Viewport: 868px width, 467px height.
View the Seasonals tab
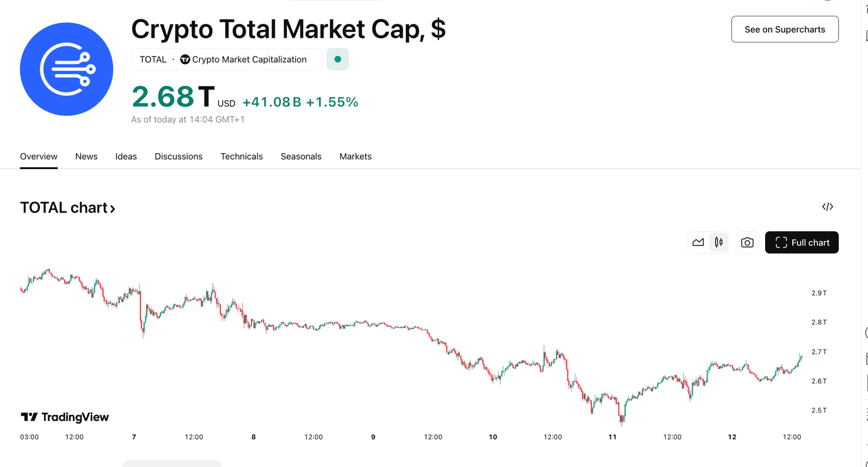(301, 157)
